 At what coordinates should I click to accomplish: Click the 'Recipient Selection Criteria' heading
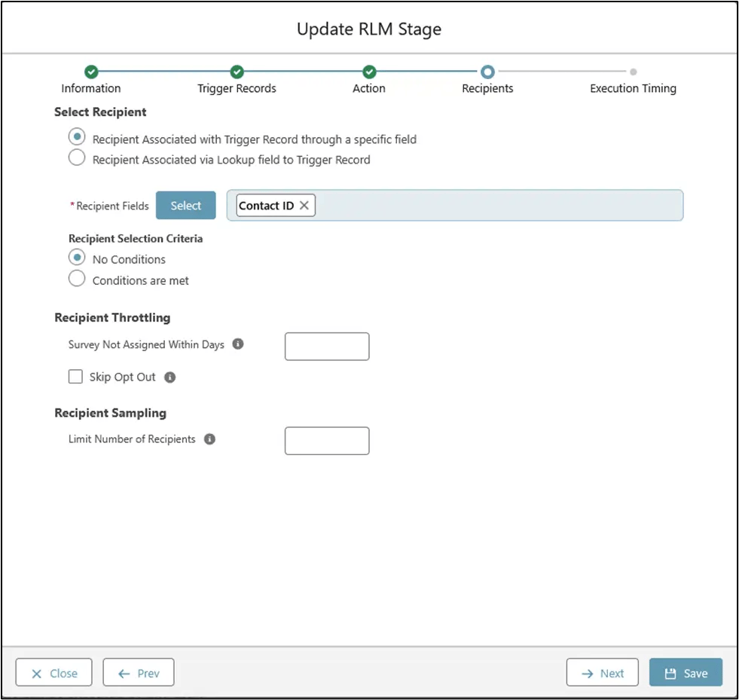136,239
